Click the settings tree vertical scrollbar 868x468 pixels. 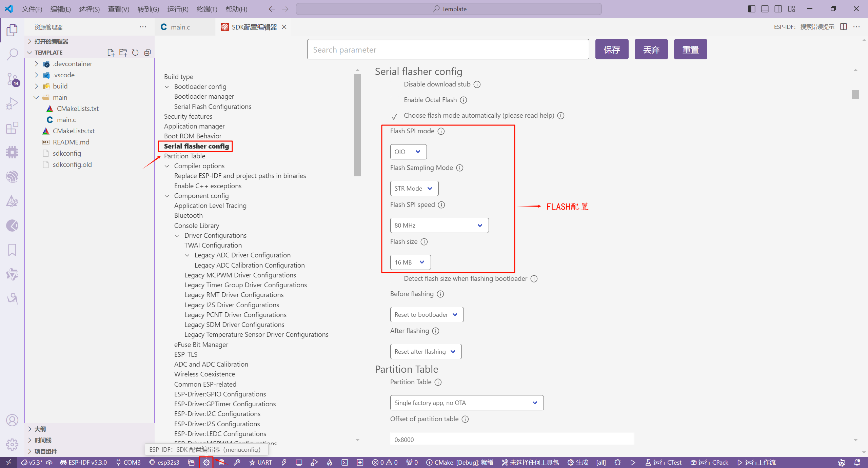(357, 125)
